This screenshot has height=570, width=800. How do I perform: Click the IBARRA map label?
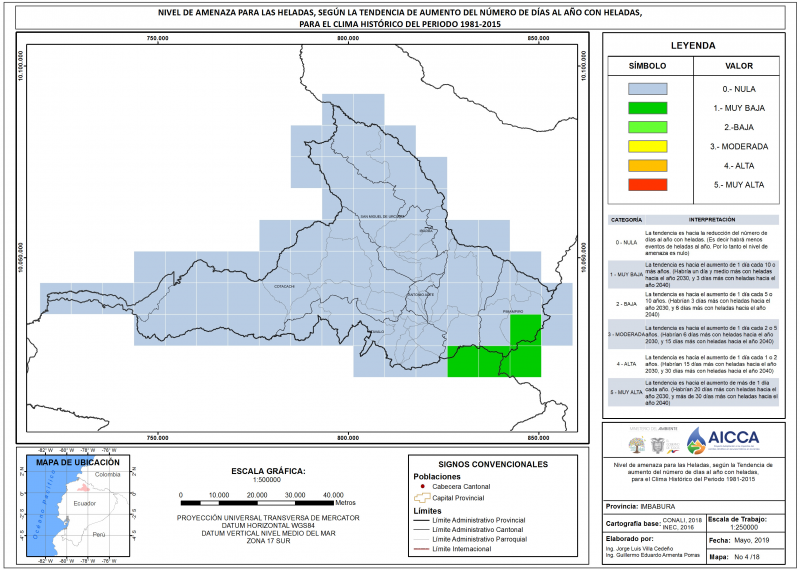point(426,231)
